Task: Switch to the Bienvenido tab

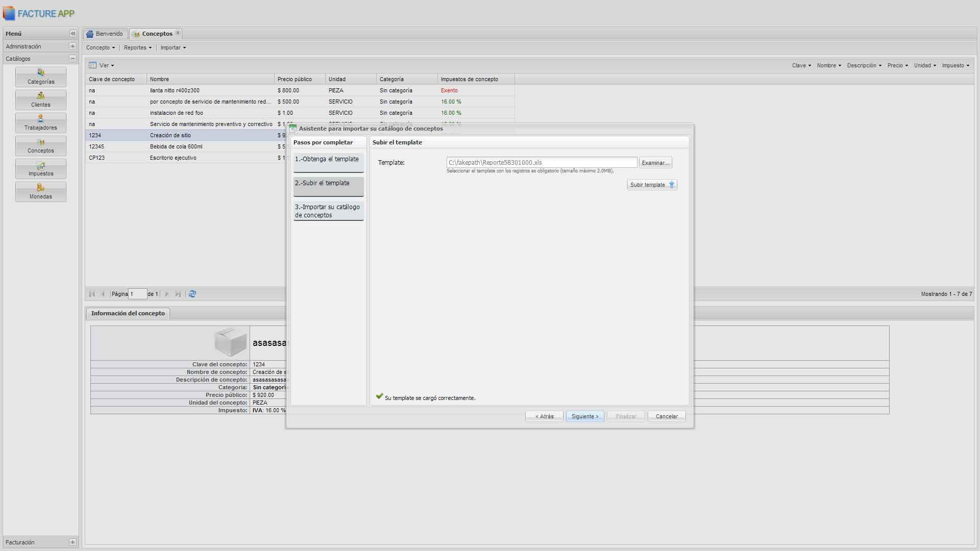Action: (x=105, y=34)
